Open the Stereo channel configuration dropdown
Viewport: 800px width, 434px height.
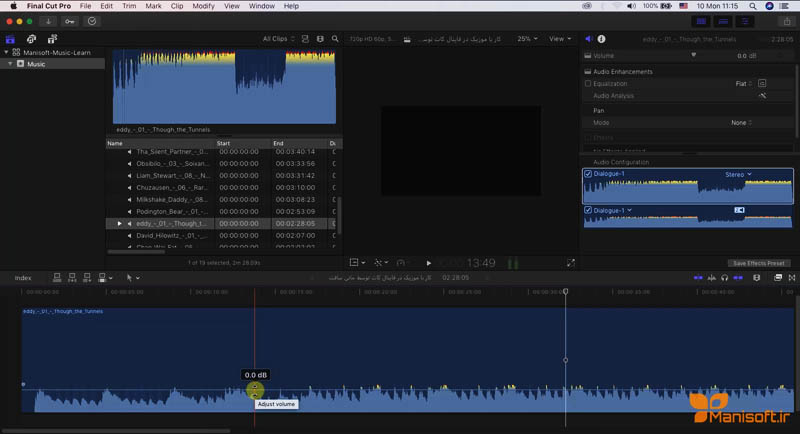pos(738,174)
